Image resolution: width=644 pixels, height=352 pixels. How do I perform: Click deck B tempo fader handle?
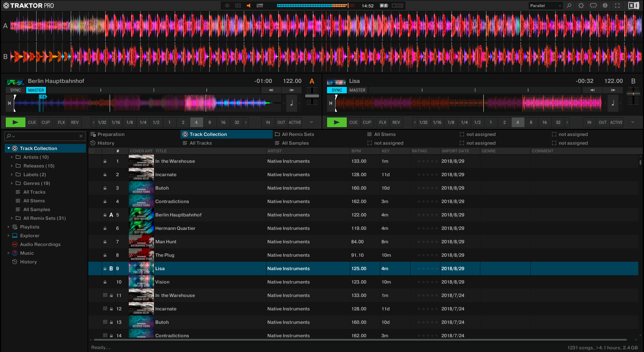coord(633,94)
